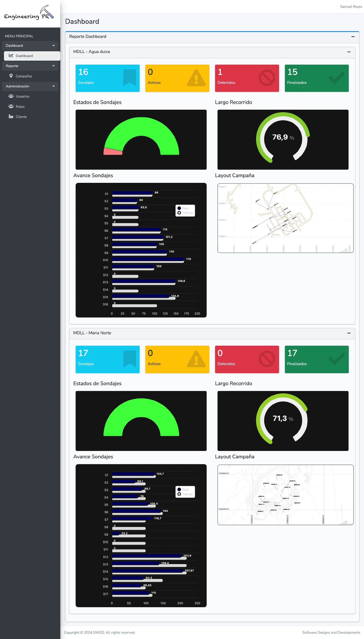
Task: Click the 16 Sondajes summary card
Action: 108,78
